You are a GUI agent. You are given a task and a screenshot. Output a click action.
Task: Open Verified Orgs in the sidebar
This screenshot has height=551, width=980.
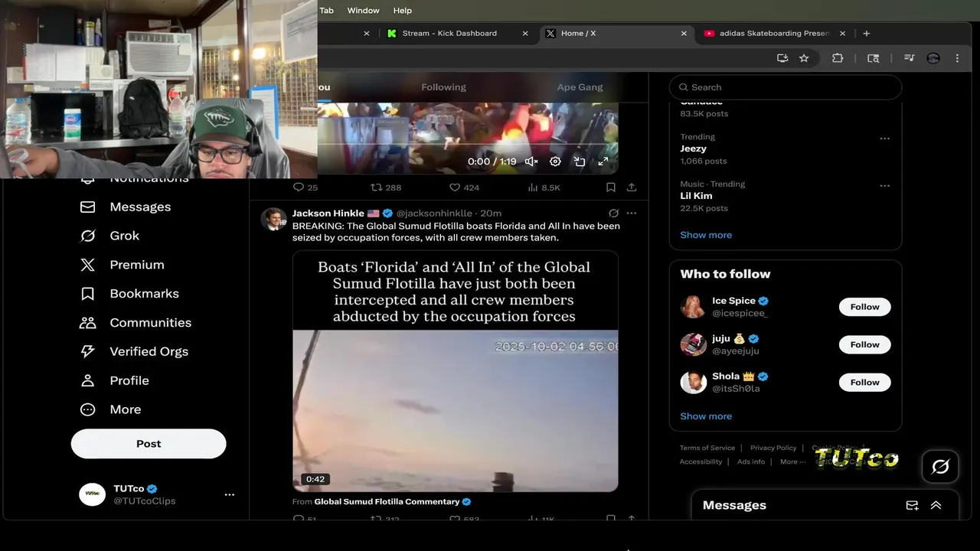click(134, 351)
